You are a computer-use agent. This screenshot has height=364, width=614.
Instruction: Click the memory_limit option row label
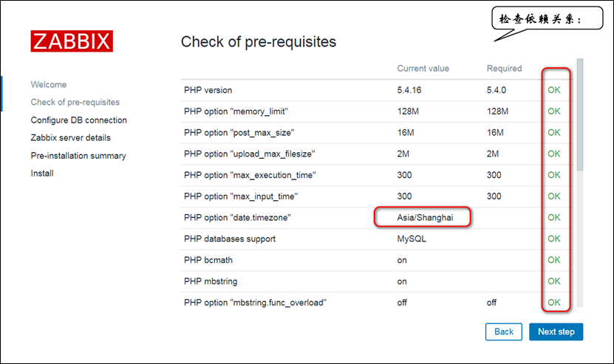click(236, 111)
